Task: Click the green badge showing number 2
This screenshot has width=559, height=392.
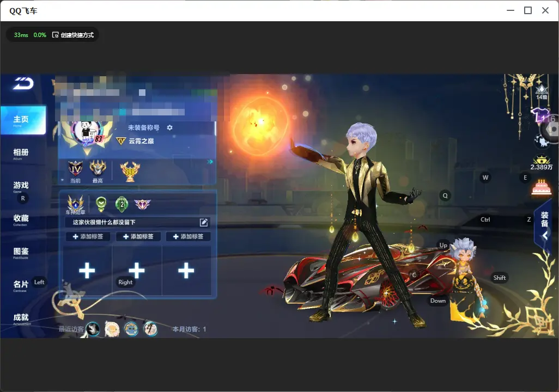Action: (122, 204)
